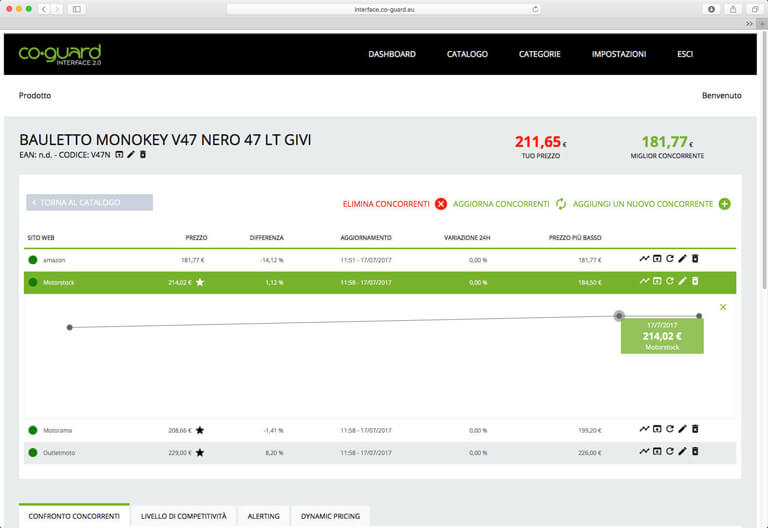Show price chart for Motorama row
The image size is (768, 528).
pyautogui.click(x=644, y=429)
